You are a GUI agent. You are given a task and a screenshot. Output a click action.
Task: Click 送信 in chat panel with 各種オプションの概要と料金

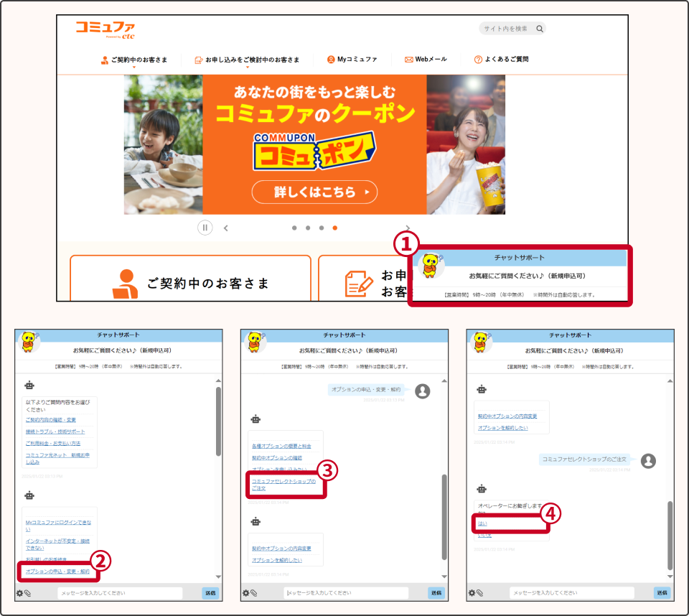coord(436,593)
